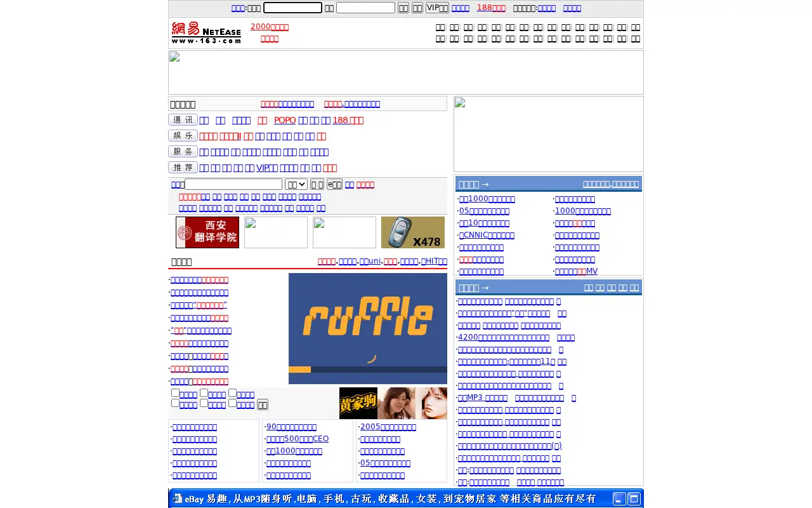812x508 pixels.
Task: Click the search text box beside the dropdown
Action: click(x=233, y=184)
